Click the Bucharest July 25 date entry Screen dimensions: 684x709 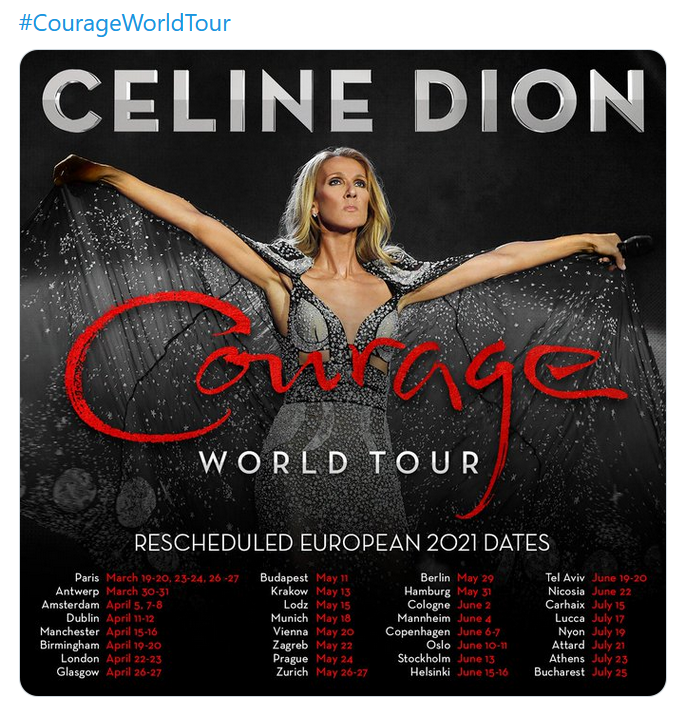tap(586, 672)
